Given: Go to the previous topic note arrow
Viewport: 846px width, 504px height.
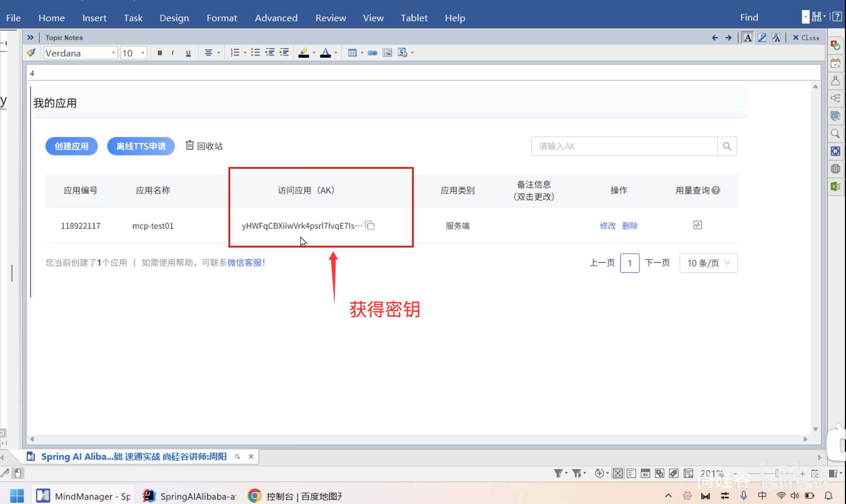Looking at the screenshot, I should (715, 38).
